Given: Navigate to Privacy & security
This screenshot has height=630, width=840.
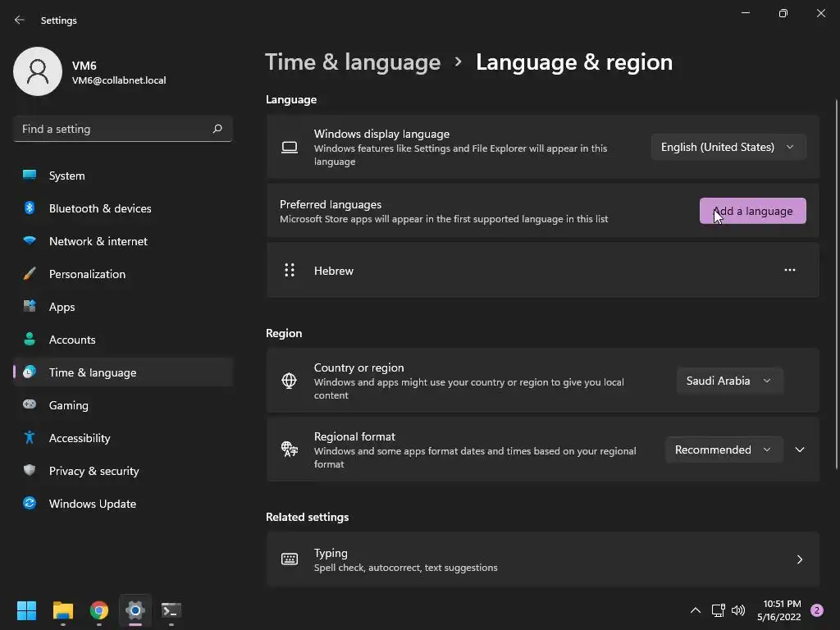Looking at the screenshot, I should (123, 471).
